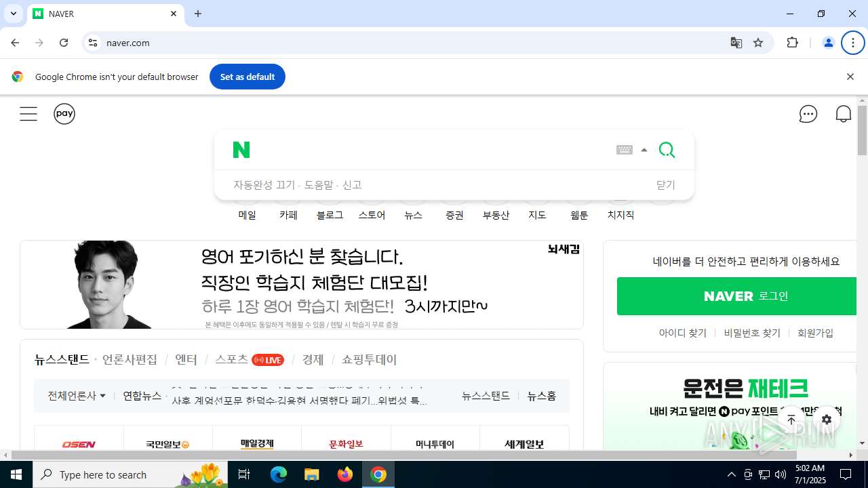Open the Naver hamburger menu
Screen dimensions: 868x488
tap(28, 114)
